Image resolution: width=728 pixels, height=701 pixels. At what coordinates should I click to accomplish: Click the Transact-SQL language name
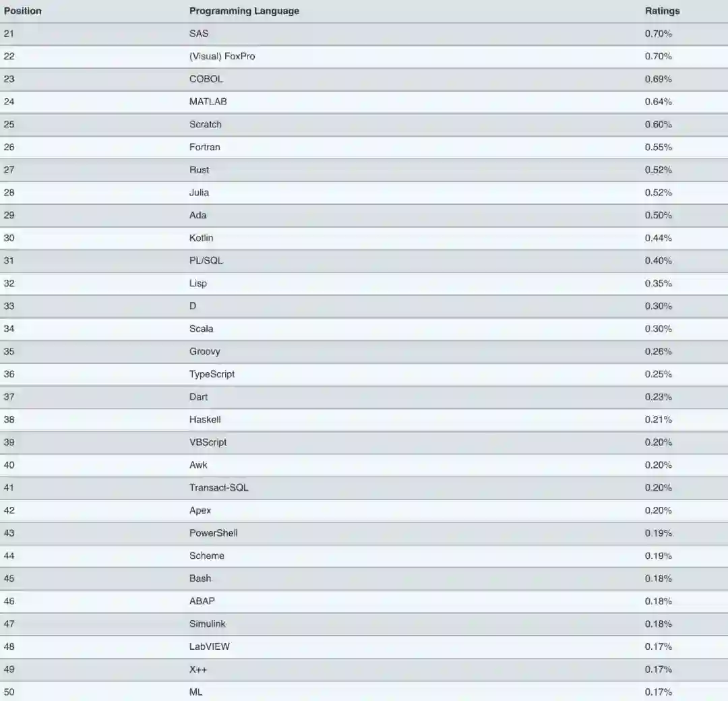point(218,487)
